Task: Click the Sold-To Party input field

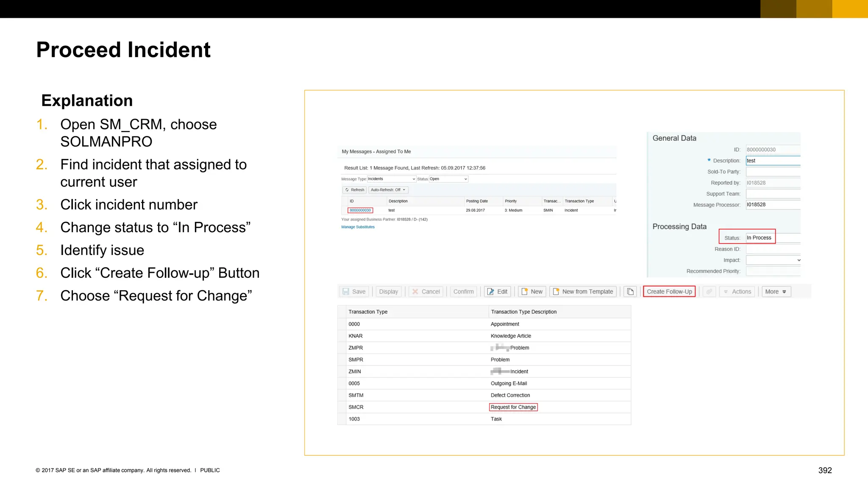Action: [x=773, y=172]
